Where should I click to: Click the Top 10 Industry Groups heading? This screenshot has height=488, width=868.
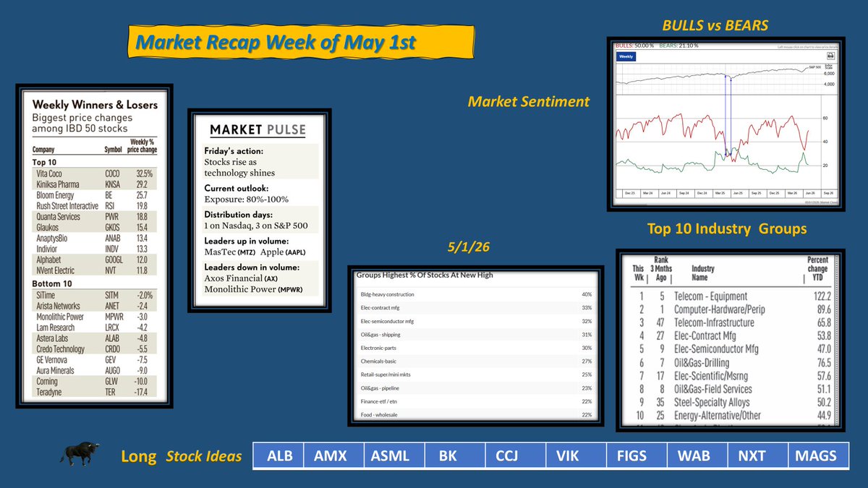click(727, 228)
